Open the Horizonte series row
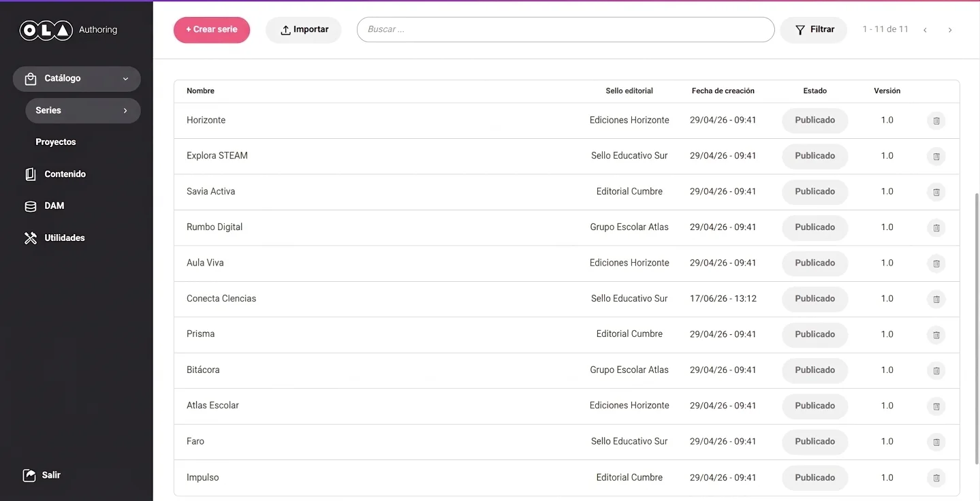Viewport: 980px width, 501px height. point(567,120)
